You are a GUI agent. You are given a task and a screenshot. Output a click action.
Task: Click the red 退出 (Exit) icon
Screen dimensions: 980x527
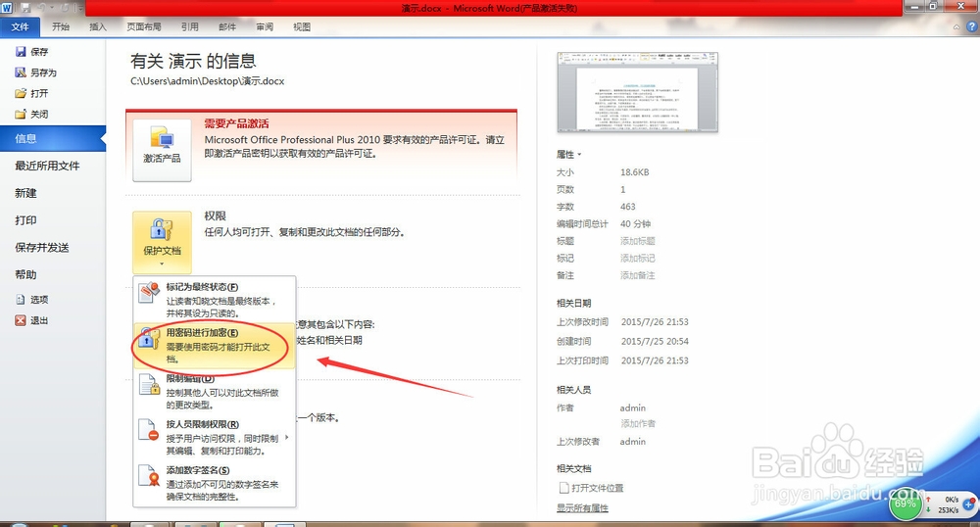(x=21, y=320)
